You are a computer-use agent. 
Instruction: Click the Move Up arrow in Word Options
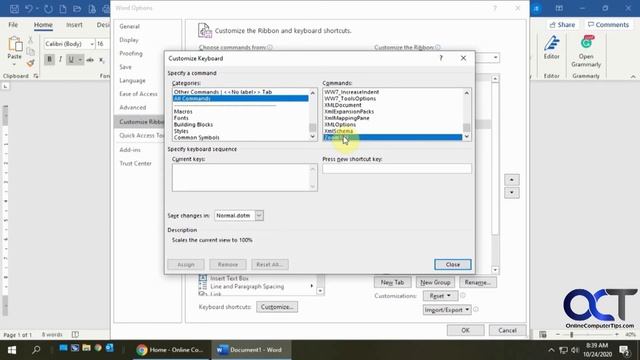click(511, 180)
